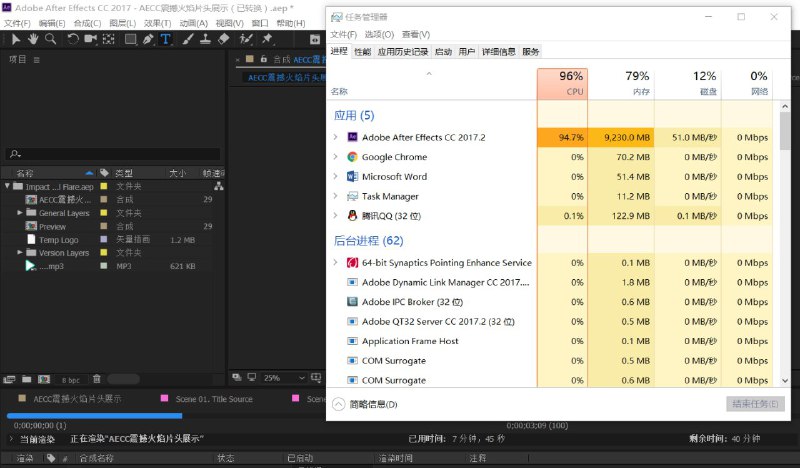Screen dimensions: 800x468
Task: Toggle the composition viewer lock icon
Action: 264,59
